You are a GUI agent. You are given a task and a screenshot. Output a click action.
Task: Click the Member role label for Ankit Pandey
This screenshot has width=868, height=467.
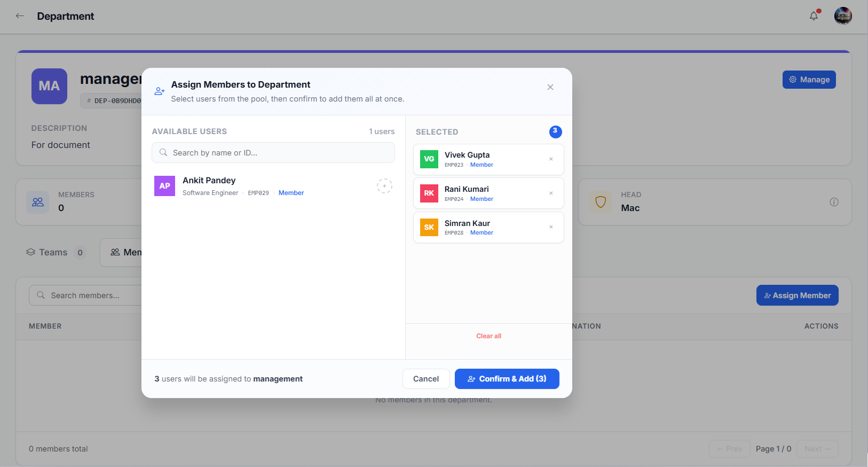[x=291, y=193]
